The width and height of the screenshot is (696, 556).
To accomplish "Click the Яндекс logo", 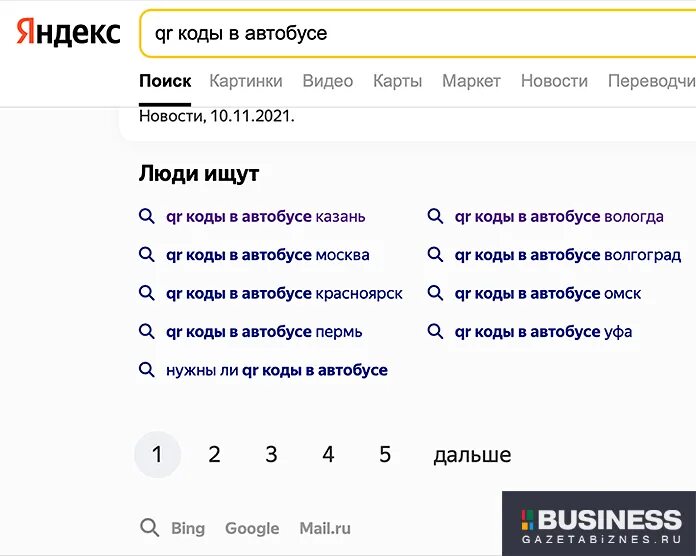I will click(x=68, y=32).
